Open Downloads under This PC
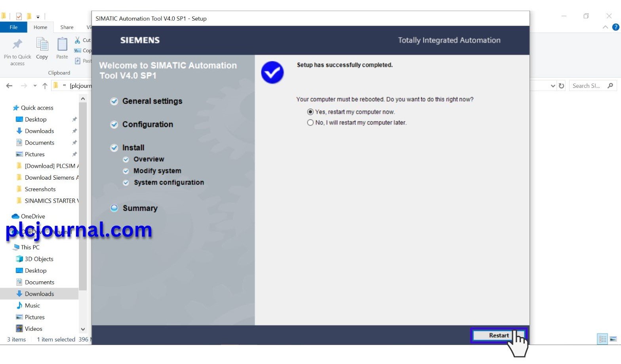The width and height of the screenshot is (621, 364). (x=35, y=294)
